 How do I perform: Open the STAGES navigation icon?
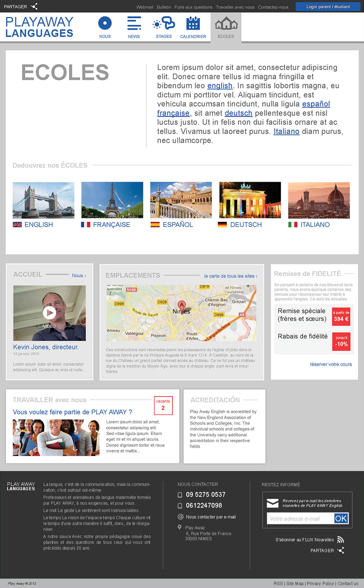[164, 23]
